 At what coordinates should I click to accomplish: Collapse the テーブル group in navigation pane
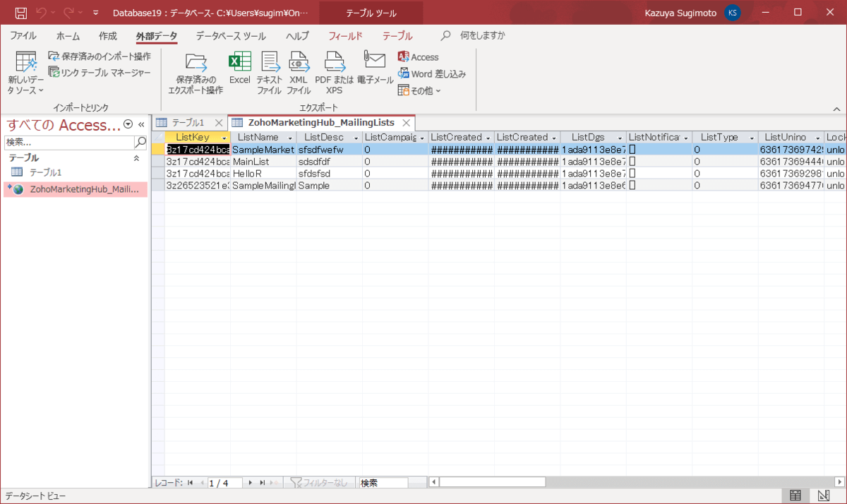click(137, 158)
